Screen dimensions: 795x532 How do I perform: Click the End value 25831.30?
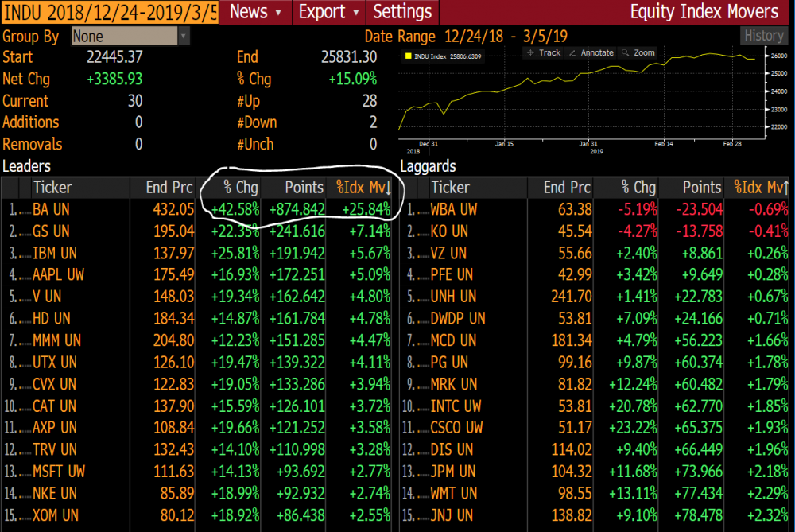[x=349, y=57]
